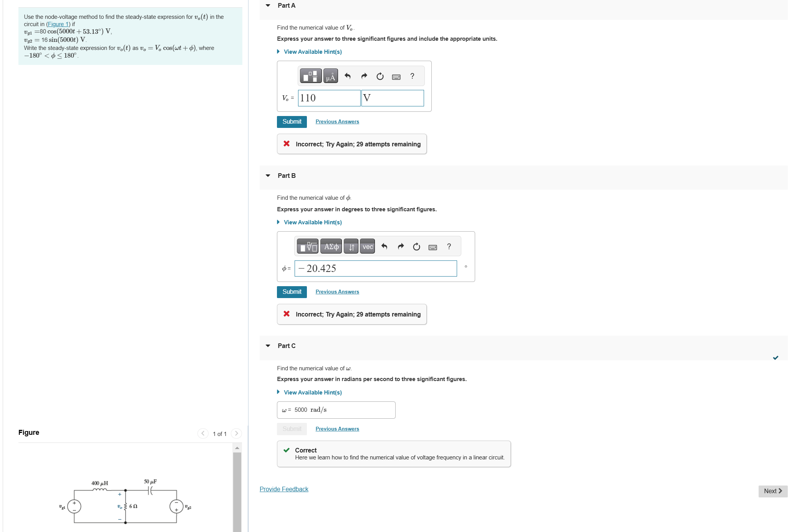
Task: Expand View Available Hint(s) in Part C
Action: coord(312,392)
